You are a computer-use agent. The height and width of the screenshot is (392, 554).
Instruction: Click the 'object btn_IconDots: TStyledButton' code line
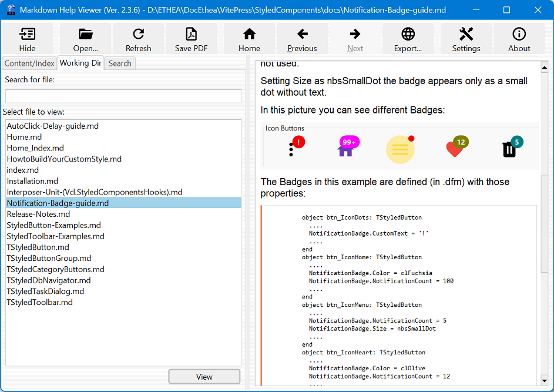pyautogui.click(x=362, y=217)
